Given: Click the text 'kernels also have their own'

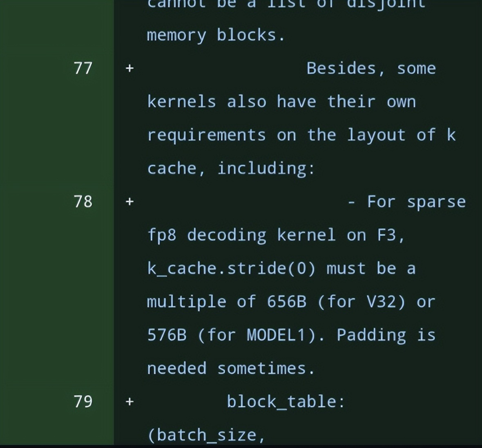Looking at the screenshot, I should click(x=281, y=101).
